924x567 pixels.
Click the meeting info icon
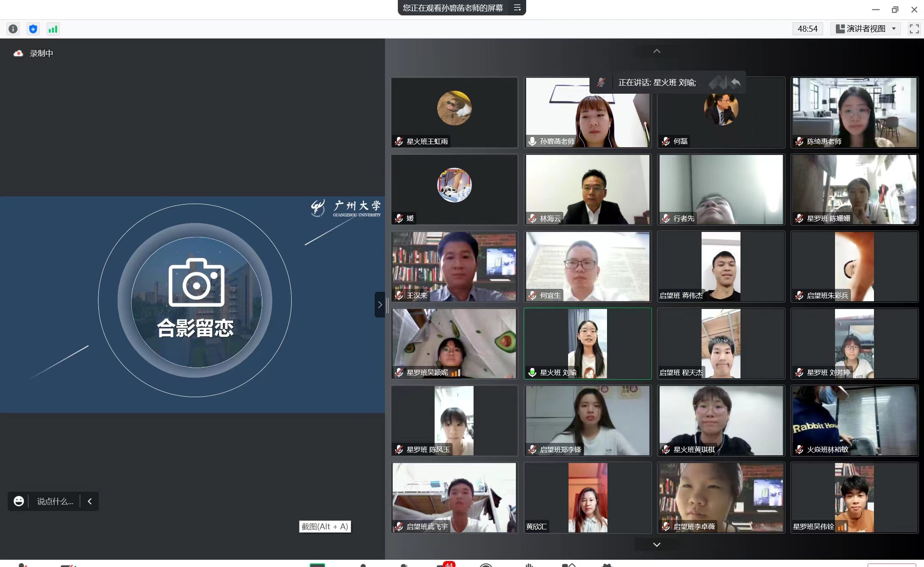[x=13, y=29]
